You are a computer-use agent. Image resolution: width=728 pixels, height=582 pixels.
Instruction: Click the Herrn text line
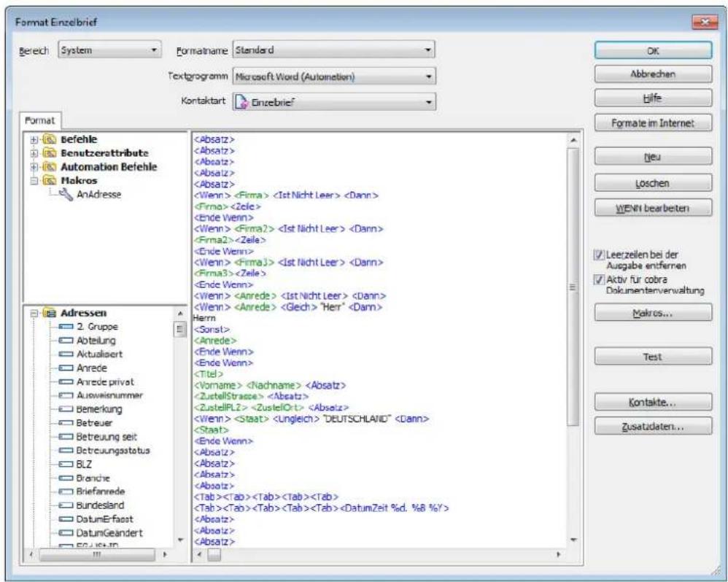(204, 319)
